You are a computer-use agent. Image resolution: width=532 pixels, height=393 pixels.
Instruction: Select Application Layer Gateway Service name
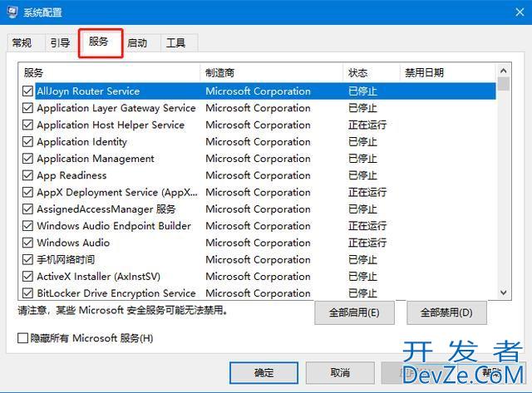(x=116, y=108)
